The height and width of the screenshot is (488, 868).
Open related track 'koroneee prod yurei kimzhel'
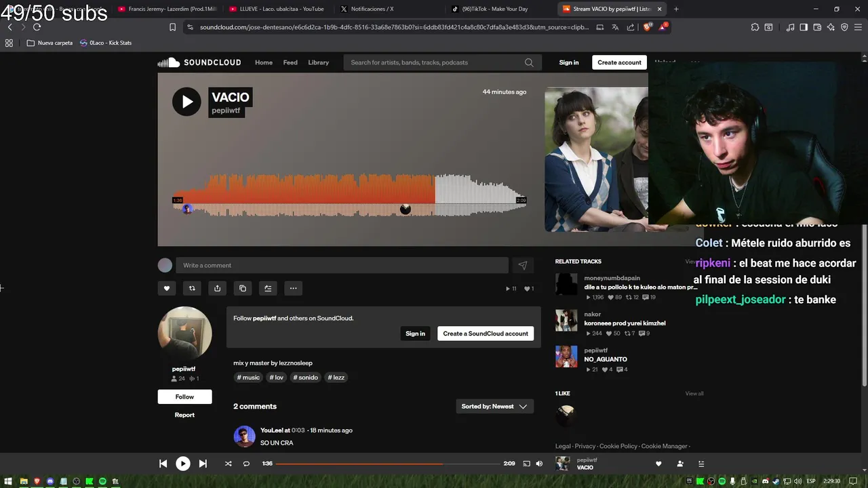point(625,323)
